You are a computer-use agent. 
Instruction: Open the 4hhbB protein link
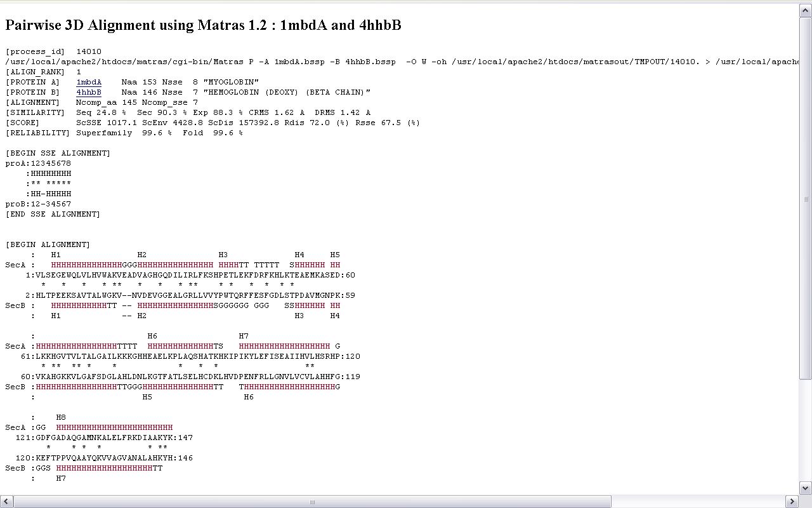click(x=89, y=92)
